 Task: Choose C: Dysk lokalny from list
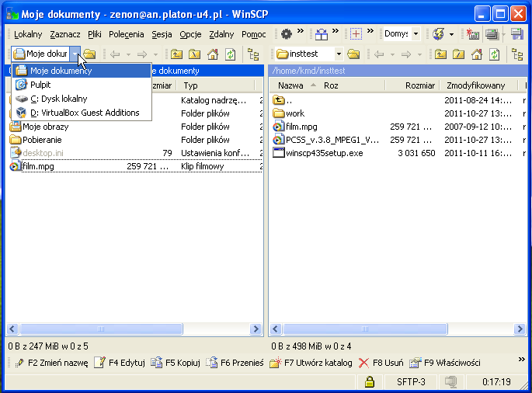[x=82, y=99]
